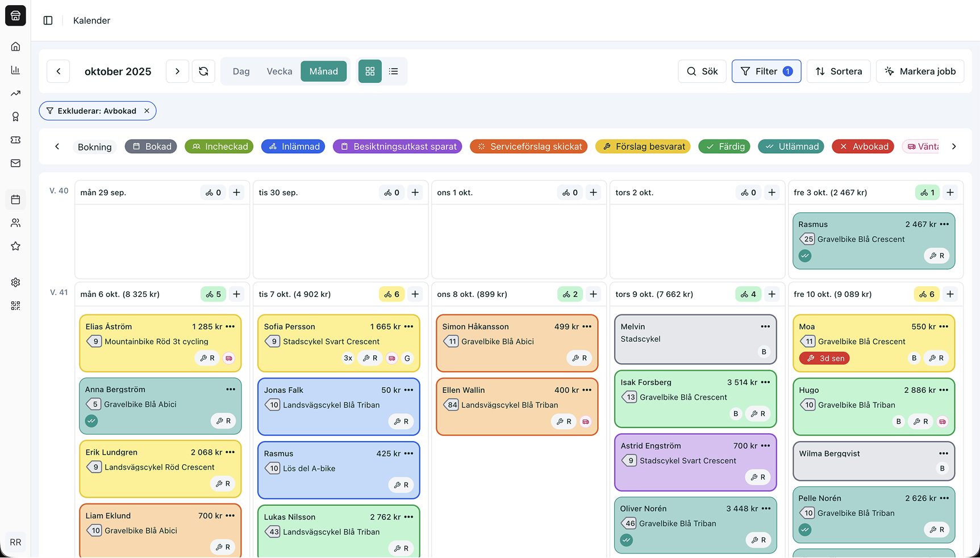The image size is (980, 558).
Task: Open customers icon in sidebar
Action: (15, 223)
